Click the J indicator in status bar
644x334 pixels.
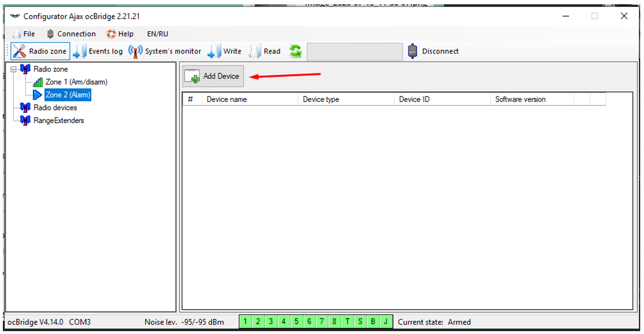point(385,322)
